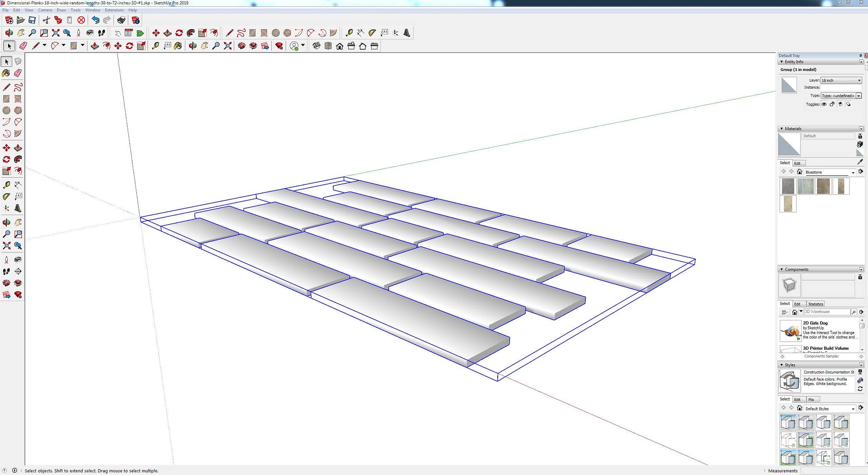
Task: Click the Model Info icon in top toolbar
Action: pos(135,20)
